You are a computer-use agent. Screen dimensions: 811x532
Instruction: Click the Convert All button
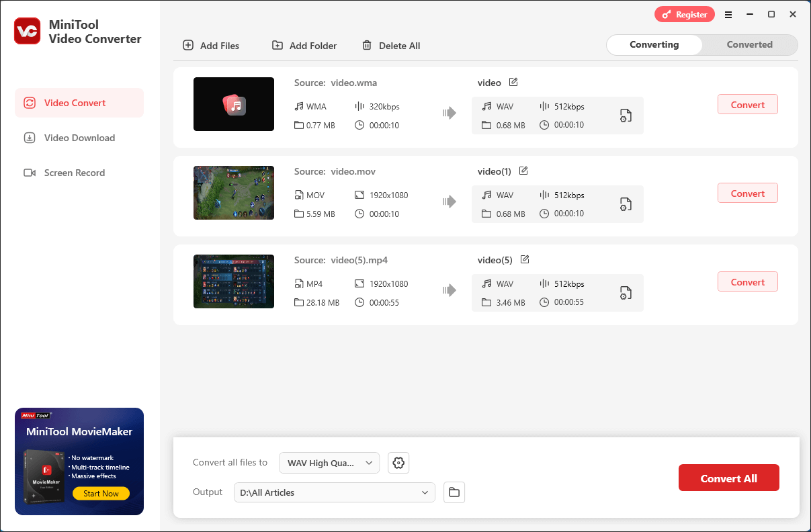click(x=729, y=478)
